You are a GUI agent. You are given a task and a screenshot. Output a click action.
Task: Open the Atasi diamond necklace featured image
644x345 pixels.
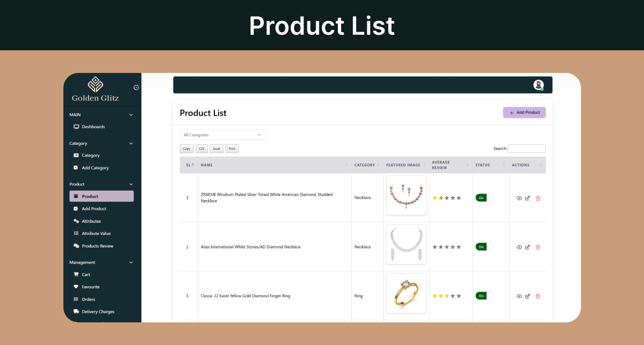(407, 244)
